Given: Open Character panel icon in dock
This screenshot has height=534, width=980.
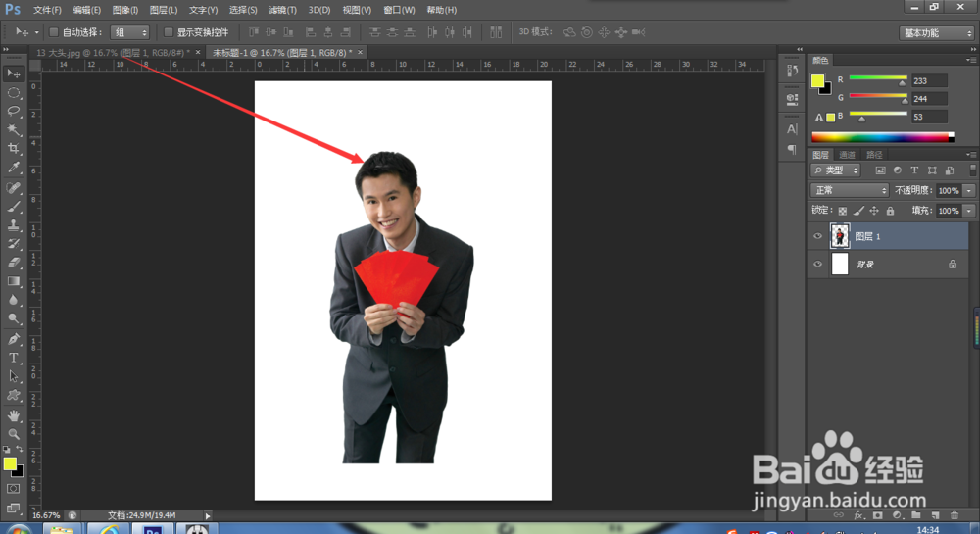Looking at the screenshot, I should [793, 129].
